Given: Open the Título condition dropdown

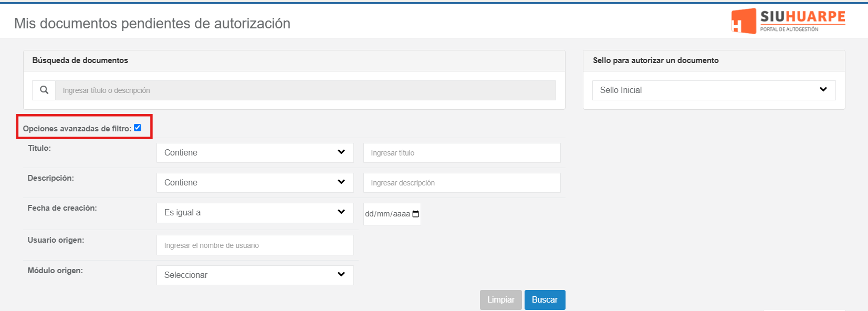Looking at the screenshot, I should (x=255, y=153).
